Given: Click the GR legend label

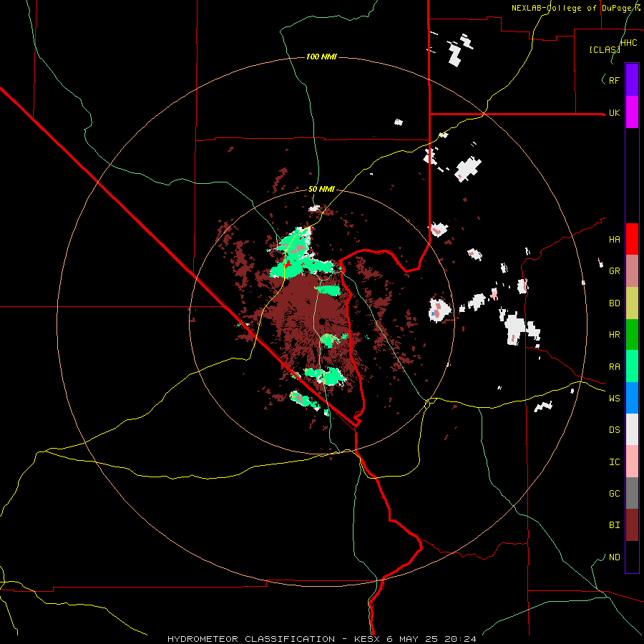Looking at the screenshot, I should tap(615, 271).
